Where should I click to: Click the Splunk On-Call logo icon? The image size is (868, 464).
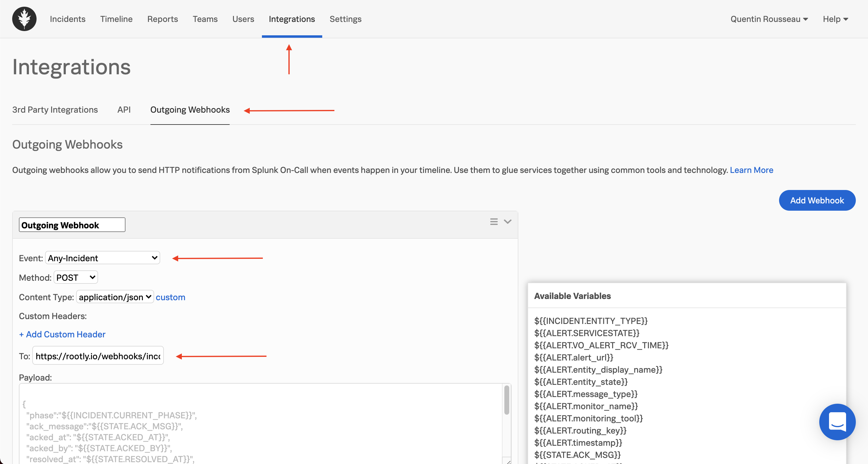pyautogui.click(x=24, y=19)
